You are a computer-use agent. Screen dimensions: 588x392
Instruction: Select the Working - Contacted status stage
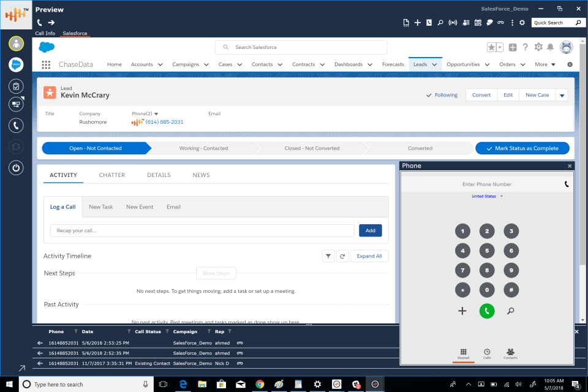[x=203, y=148]
